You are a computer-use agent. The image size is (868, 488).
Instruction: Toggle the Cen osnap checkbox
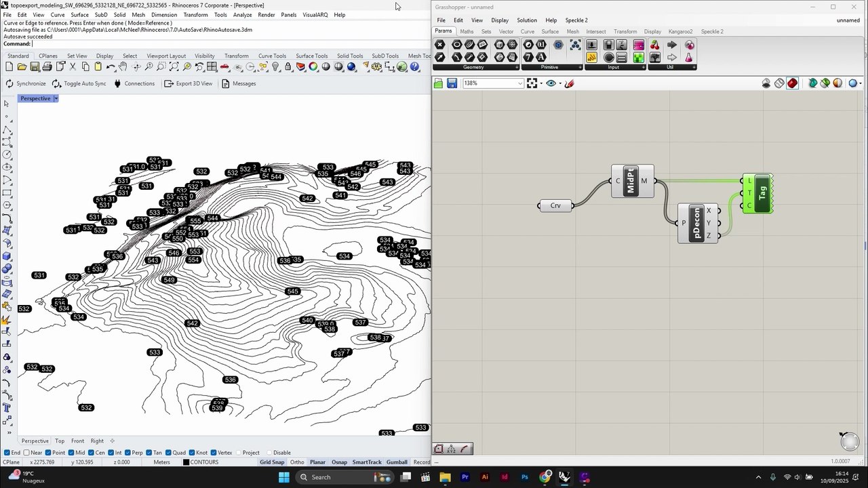point(91,453)
